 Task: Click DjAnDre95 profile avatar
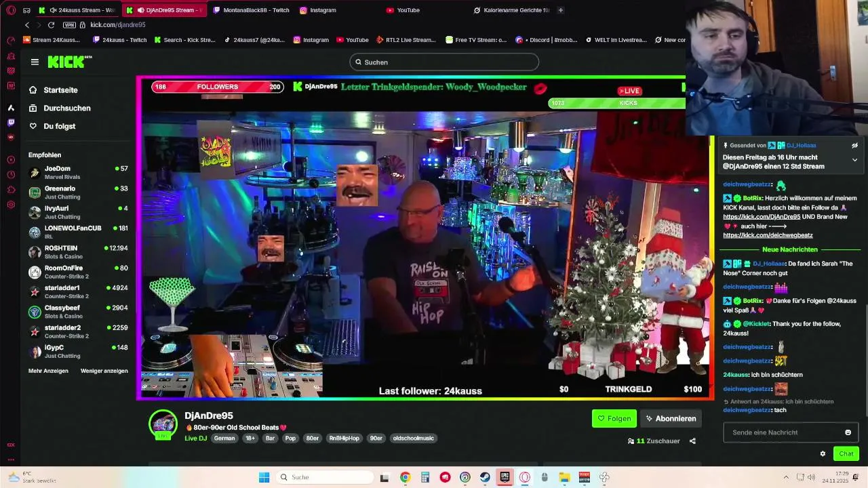pyautogui.click(x=163, y=424)
